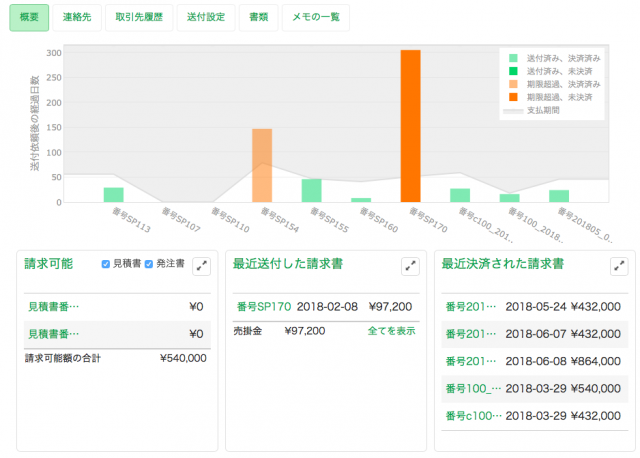640x458 pixels.
Task: Open 番号201… invoice dated 2018-05-24
Action: click(x=471, y=307)
